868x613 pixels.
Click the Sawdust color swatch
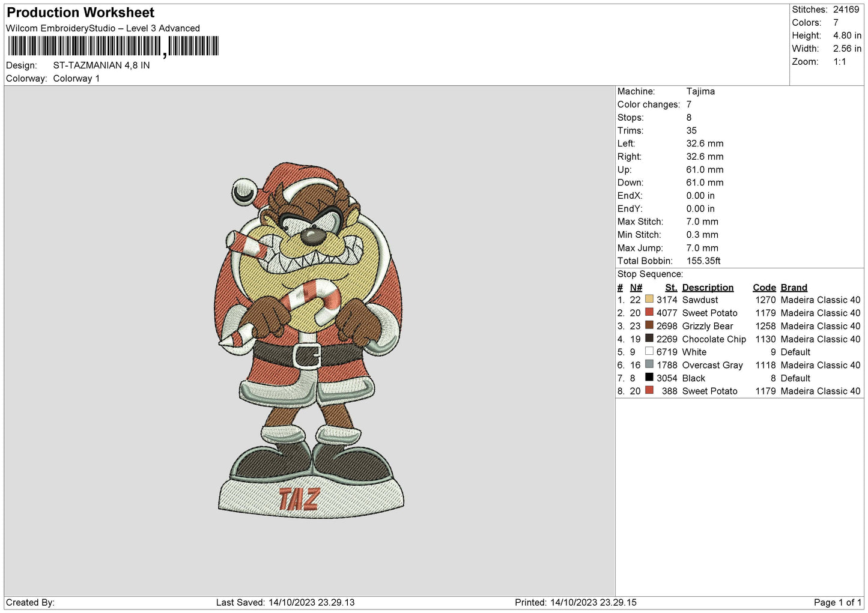tap(649, 299)
